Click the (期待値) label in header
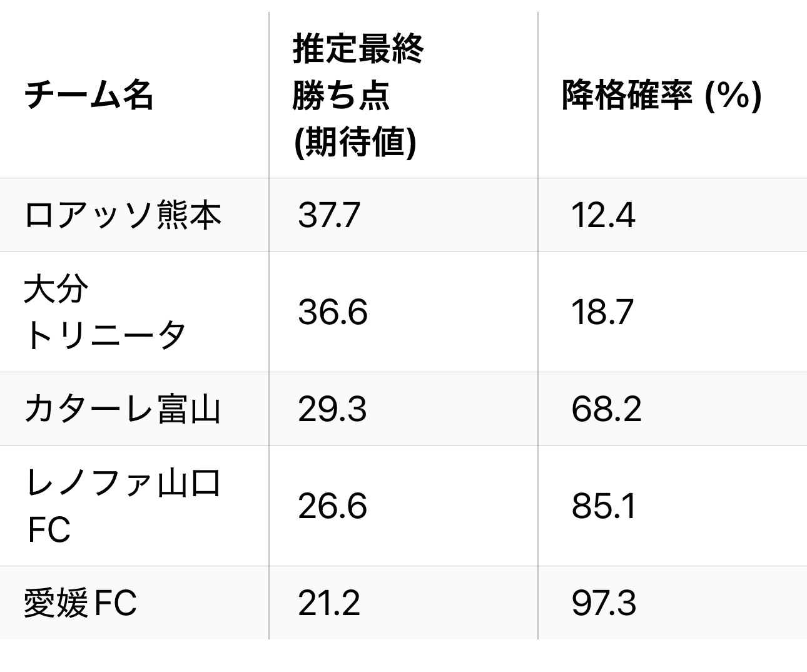 click(x=355, y=143)
